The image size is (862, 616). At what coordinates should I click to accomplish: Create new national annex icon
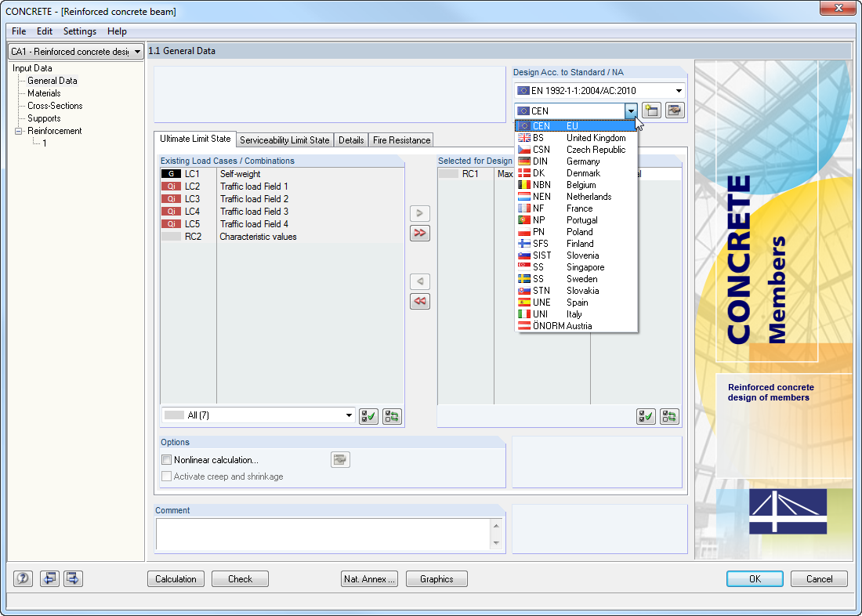[x=651, y=111]
